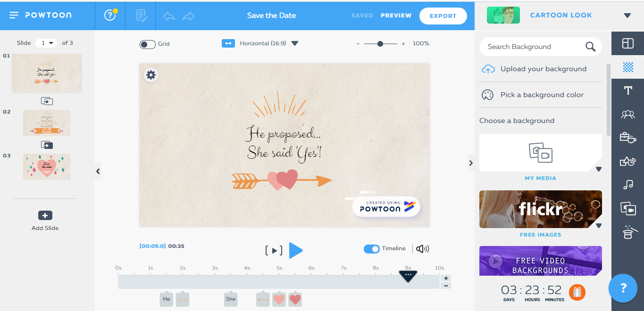Open the Shapes panel icon
Image resolution: width=644 pixels, height=311 pixels.
coord(627,161)
